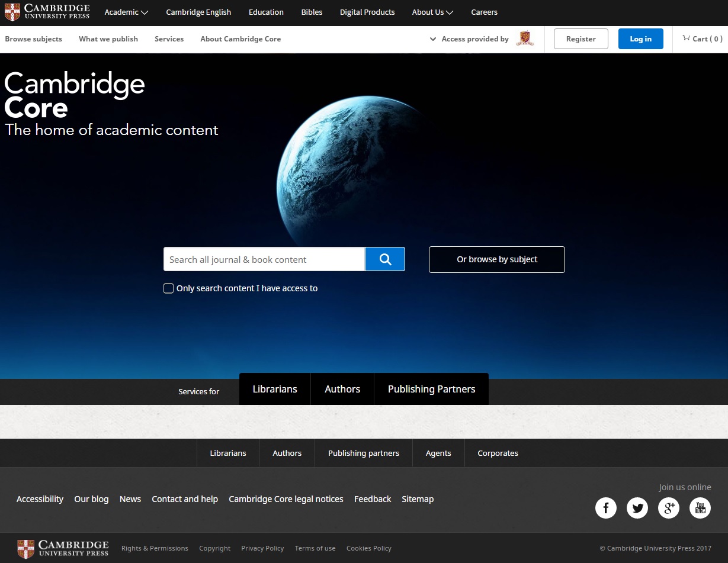Open Digital Products in top navigation
Screen dimensions: 728x563
click(367, 12)
